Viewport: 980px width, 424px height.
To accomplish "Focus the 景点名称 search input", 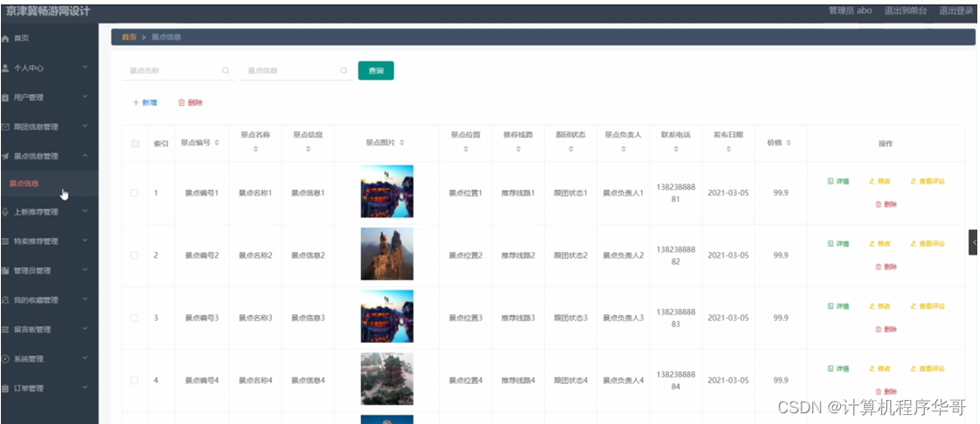I will [x=178, y=70].
